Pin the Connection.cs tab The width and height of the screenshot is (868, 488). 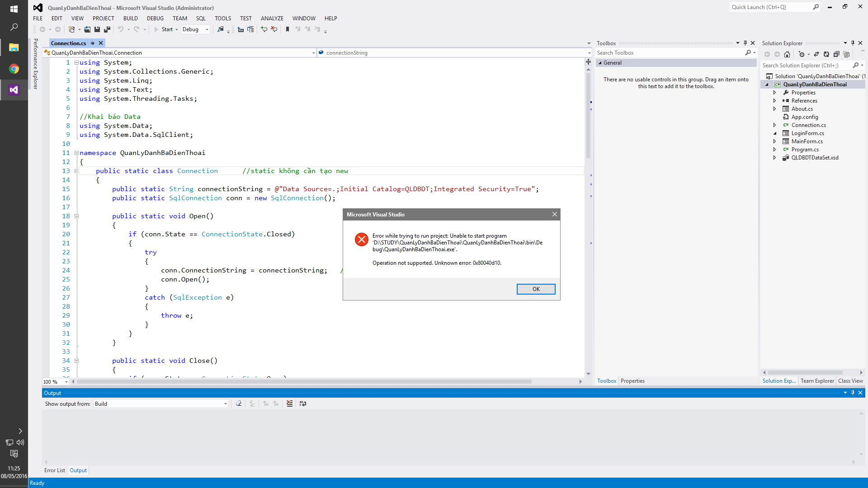click(92, 43)
